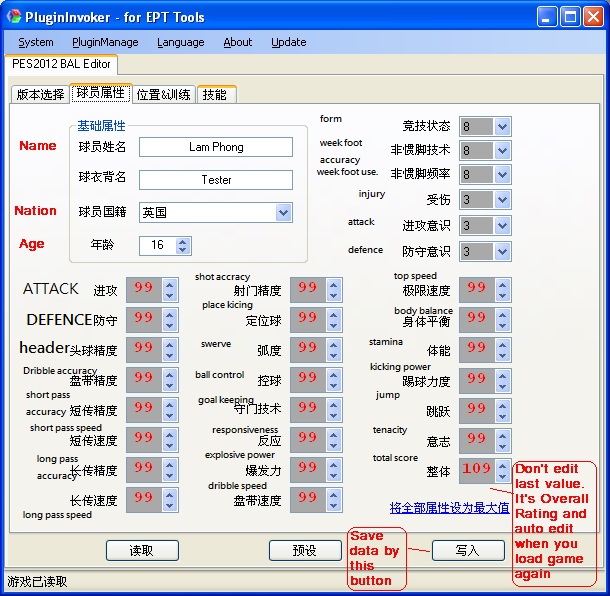Increase the 年龄 age spinner value
Screen dimensions: 610x596
[182, 241]
